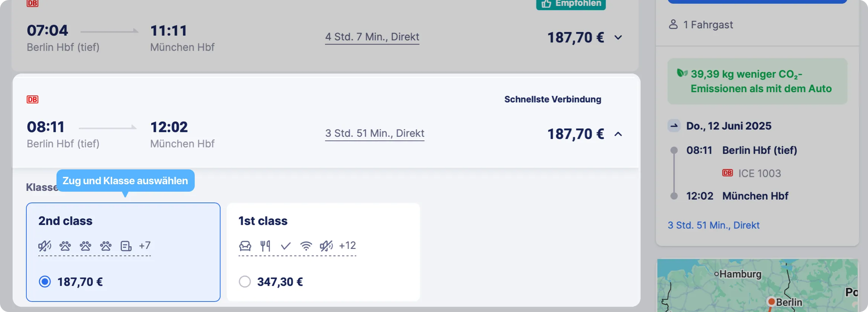This screenshot has height=312, width=868.
Task: Click the blue 3 Std. 51 Min., Direkt sidebar link
Action: click(x=713, y=225)
